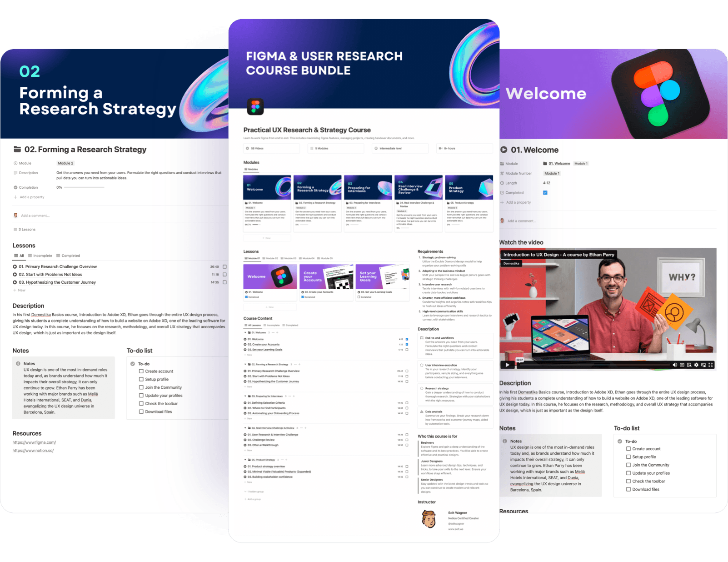Click the settings gear icon in the video player
Image resolution: width=728 pixels, height=562 pixels.
pyautogui.click(x=696, y=365)
